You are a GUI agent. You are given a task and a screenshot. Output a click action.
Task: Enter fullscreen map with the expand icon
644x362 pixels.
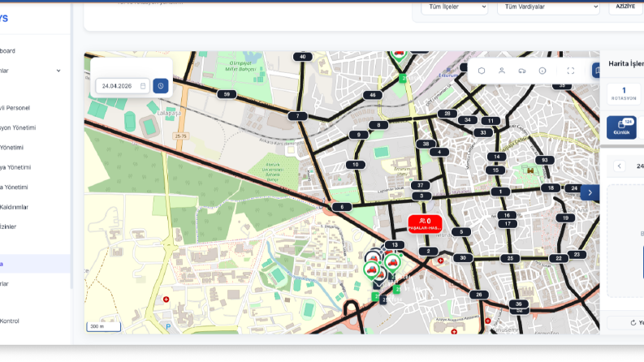570,71
